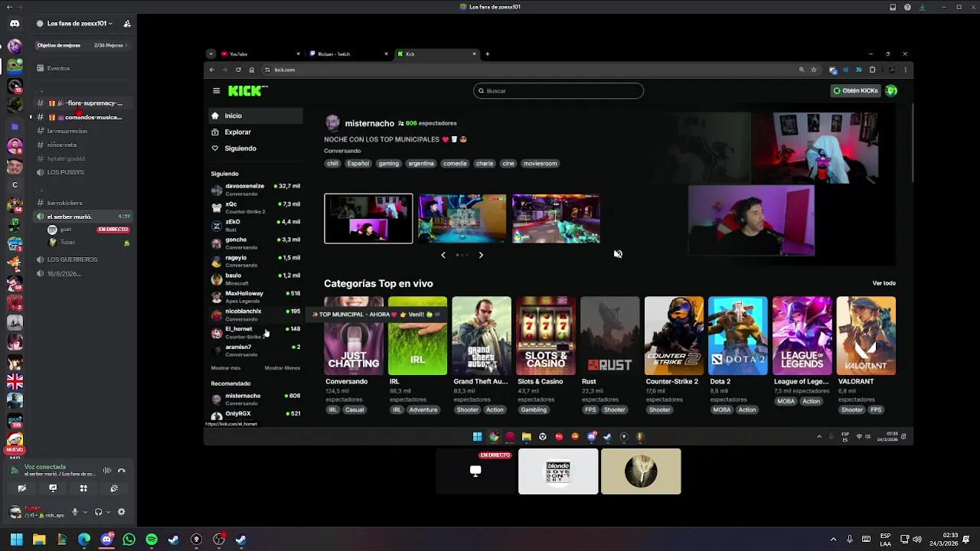Open Kick user profile avatar
Screen dimensions: 980x551
point(891,90)
